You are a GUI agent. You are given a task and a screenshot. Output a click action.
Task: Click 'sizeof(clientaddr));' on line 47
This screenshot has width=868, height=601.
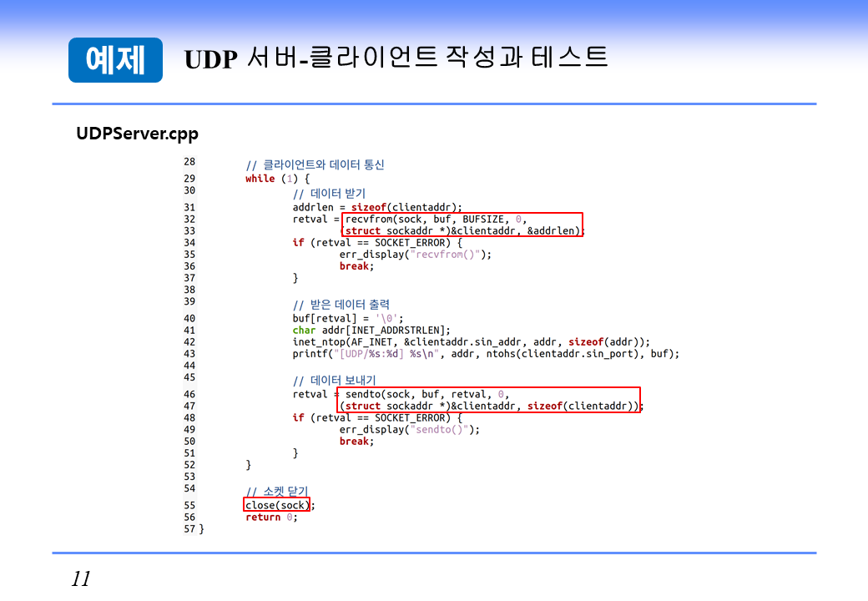585,407
